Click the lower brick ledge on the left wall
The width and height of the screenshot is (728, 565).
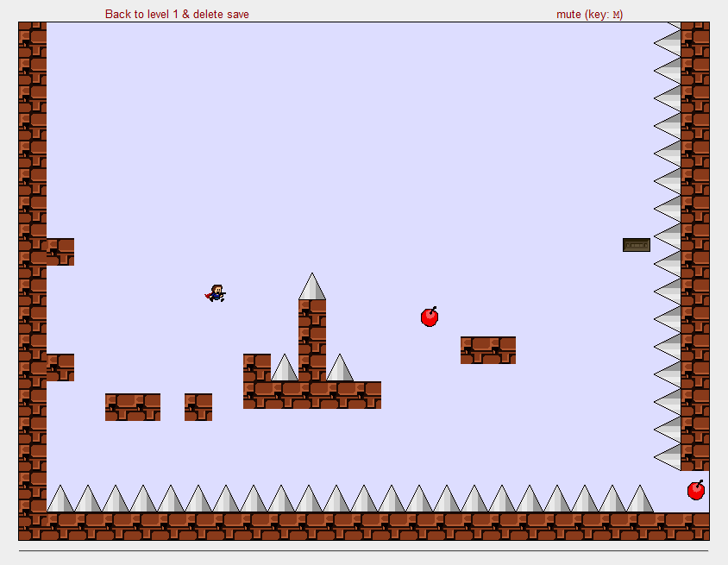point(60,367)
